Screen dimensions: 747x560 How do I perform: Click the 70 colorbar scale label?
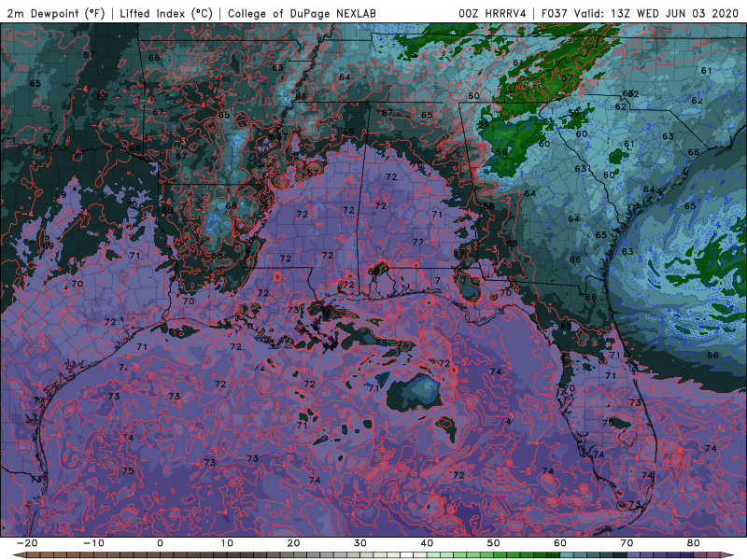(627, 543)
